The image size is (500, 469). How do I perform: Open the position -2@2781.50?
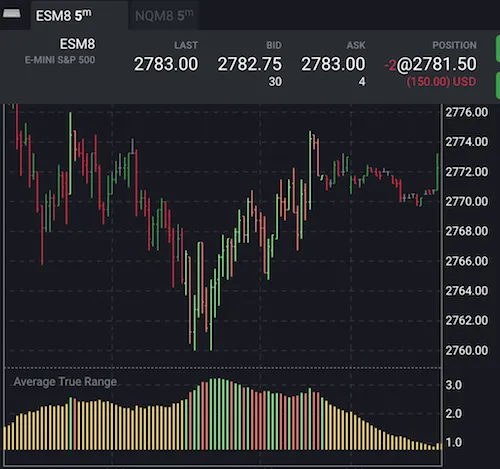coord(430,64)
